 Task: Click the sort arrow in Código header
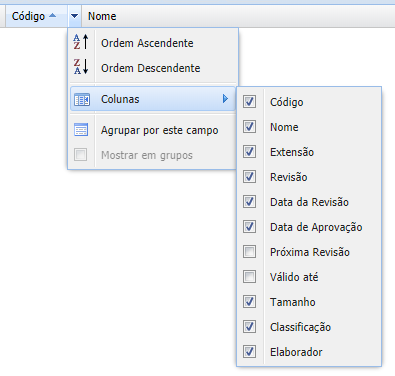click(53, 15)
